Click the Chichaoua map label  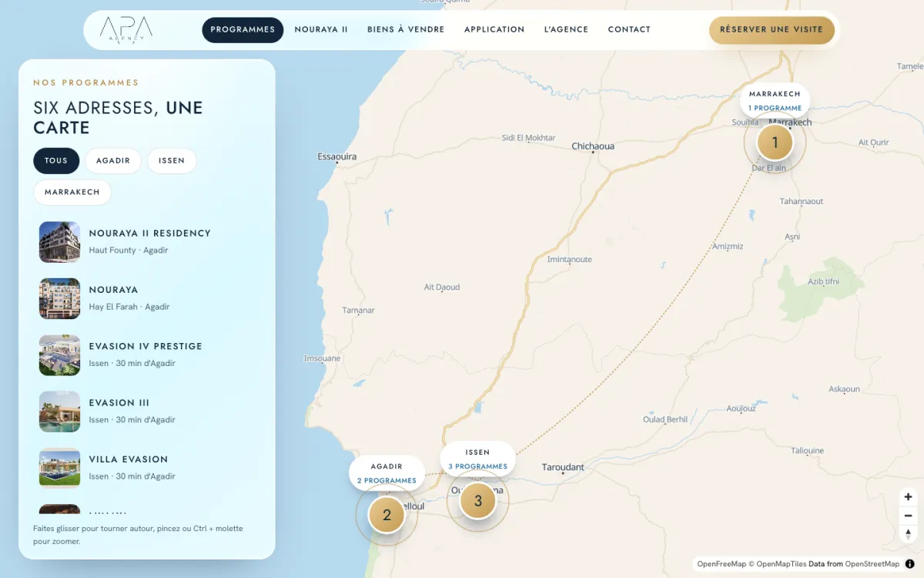[593, 146]
